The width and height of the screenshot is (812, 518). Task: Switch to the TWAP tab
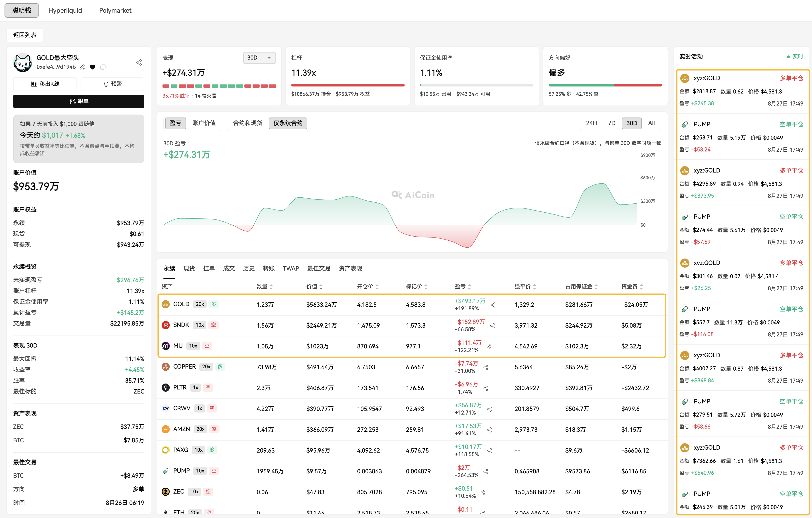pos(291,269)
